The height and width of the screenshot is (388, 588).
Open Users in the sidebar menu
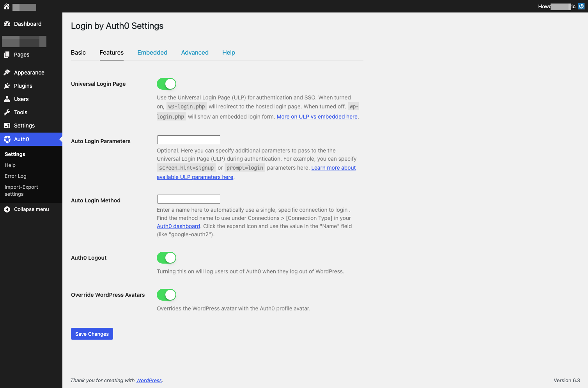point(31,99)
